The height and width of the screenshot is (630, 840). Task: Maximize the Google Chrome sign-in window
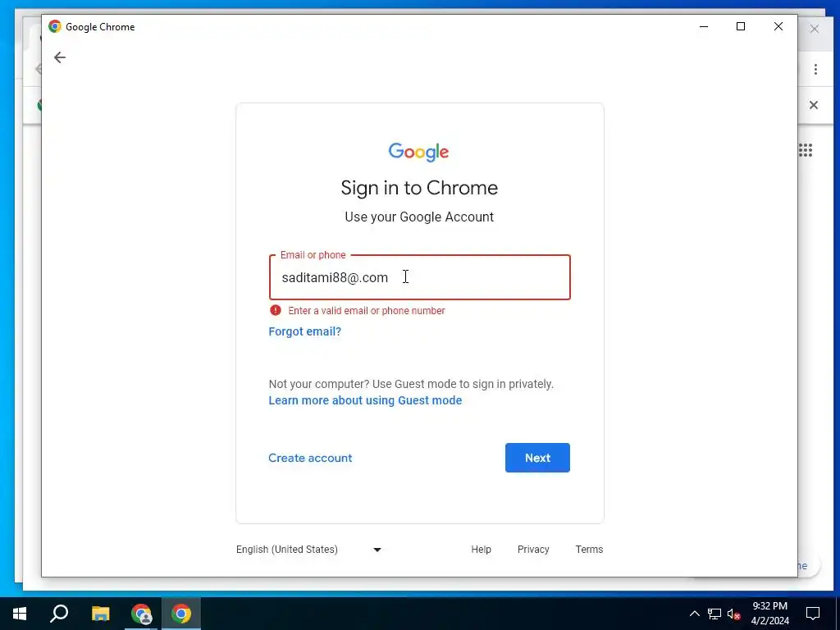click(x=741, y=26)
